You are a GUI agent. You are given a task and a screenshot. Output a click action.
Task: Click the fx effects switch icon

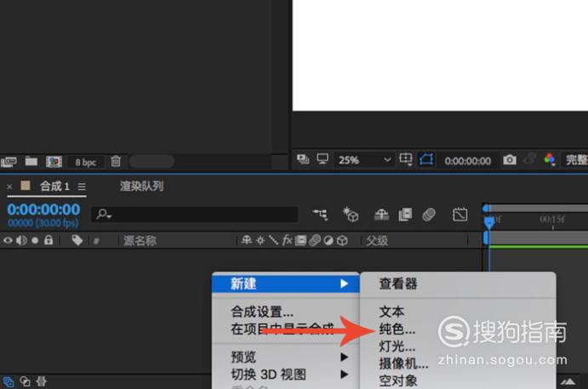(287, 240)
